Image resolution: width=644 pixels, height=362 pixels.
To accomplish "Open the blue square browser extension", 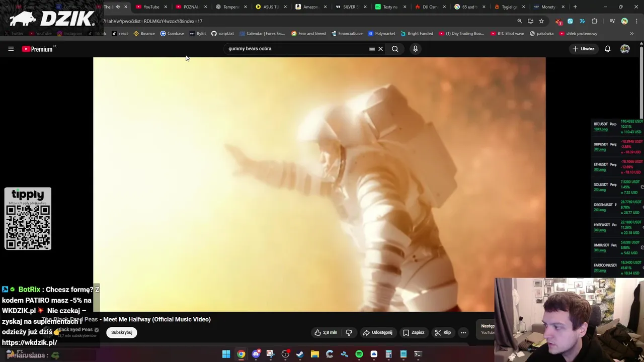I will pyautogui.click(x=570, y=21).
